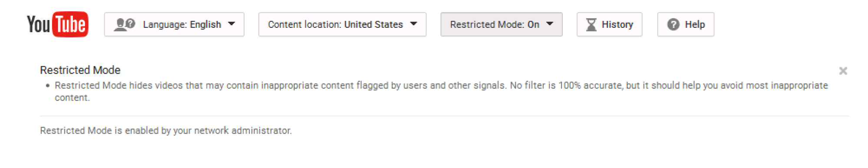The image size is (868, 168).
Task: Click the 'Tube' red part of logo
Action: (x=70, y=24)
